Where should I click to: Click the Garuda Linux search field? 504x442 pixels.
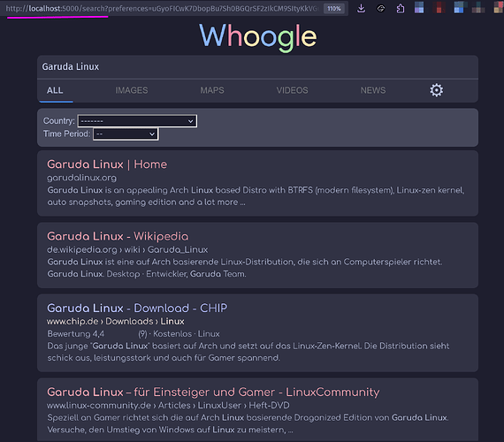click(x=257, y=67)
